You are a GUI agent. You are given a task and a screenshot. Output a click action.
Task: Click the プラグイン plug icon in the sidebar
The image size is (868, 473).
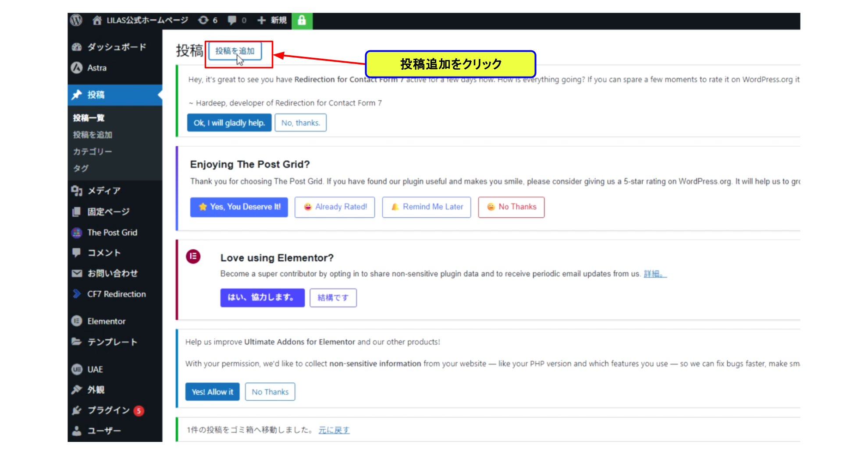(x=77, y=410)
